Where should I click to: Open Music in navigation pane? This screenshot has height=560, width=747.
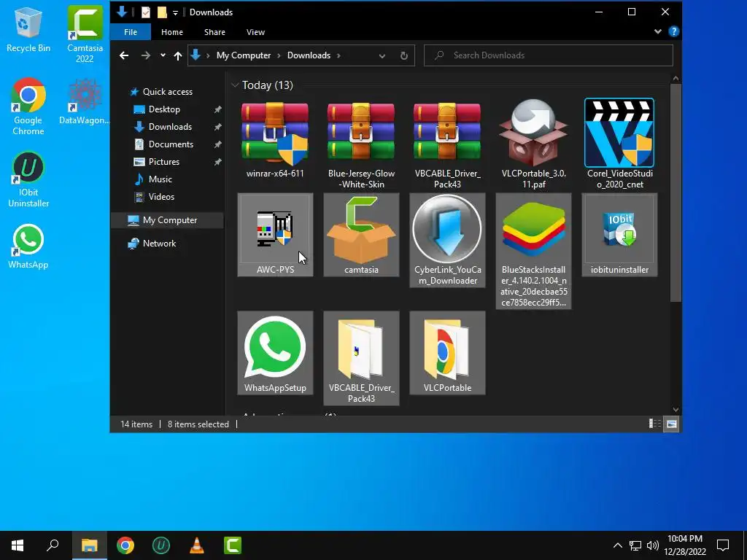[160, 179]
